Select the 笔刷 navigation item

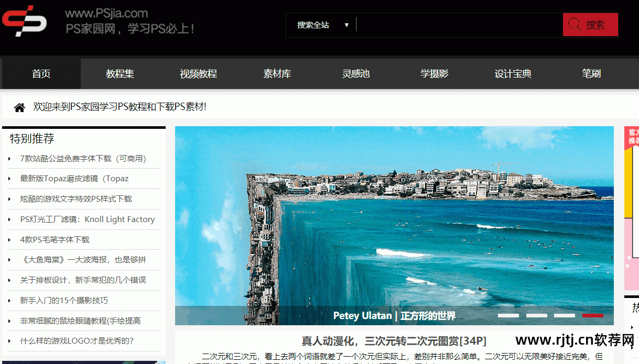(x=591, y=74)
